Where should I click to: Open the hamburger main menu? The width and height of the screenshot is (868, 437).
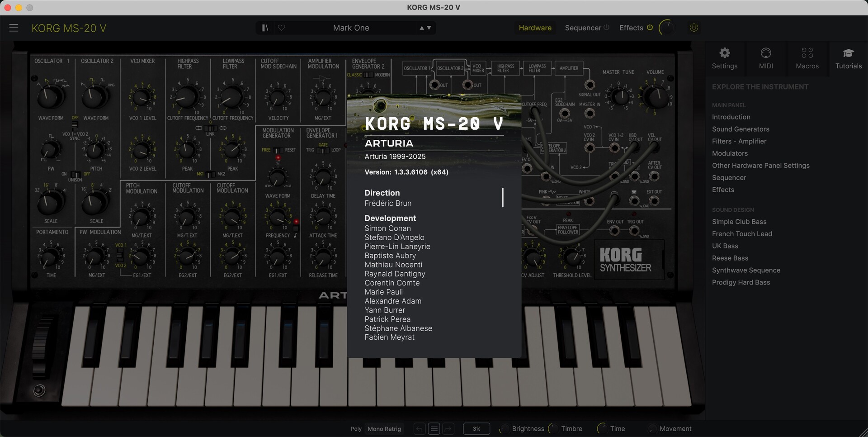[14, 28]
